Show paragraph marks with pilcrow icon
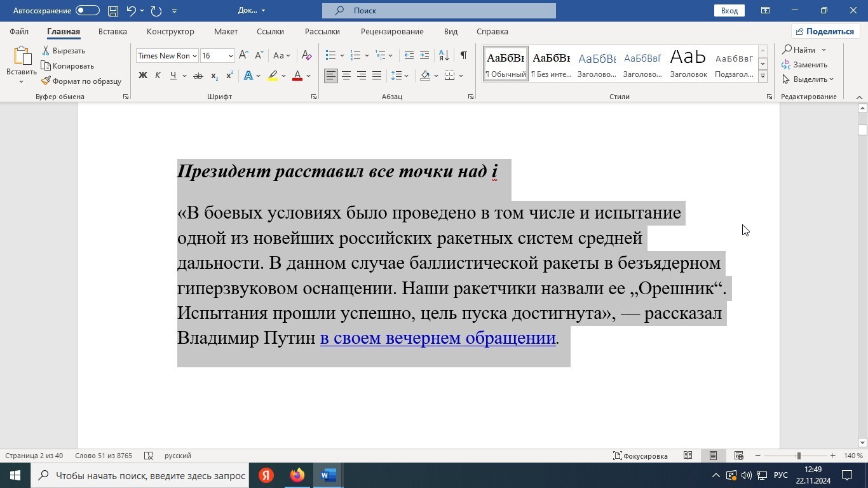The image size is (868, 488). tap(464, 55)
